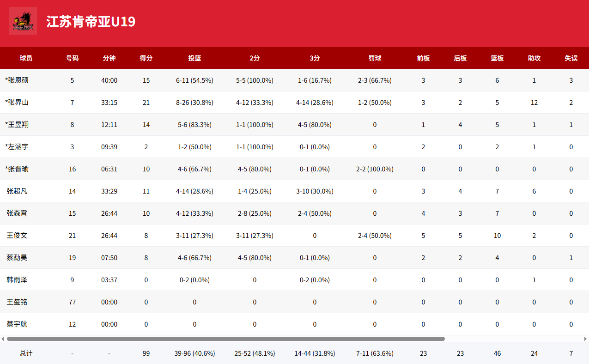
Task: Select the 得分 column header
Action: tap(146, 58)
